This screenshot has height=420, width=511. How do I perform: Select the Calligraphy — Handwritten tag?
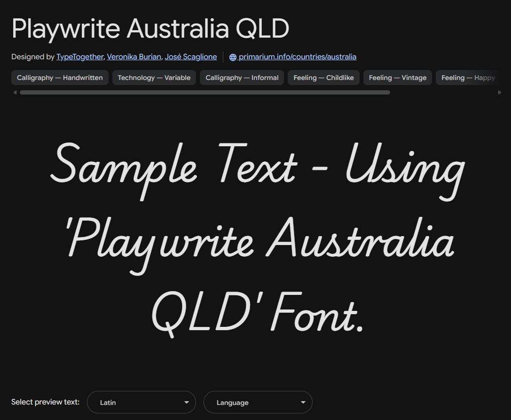pos(60,78)
